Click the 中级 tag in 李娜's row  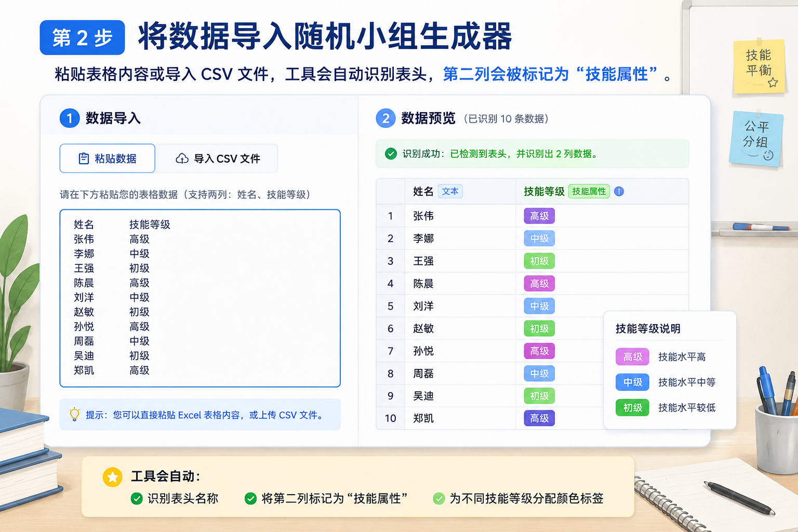(x=539, y=238)
